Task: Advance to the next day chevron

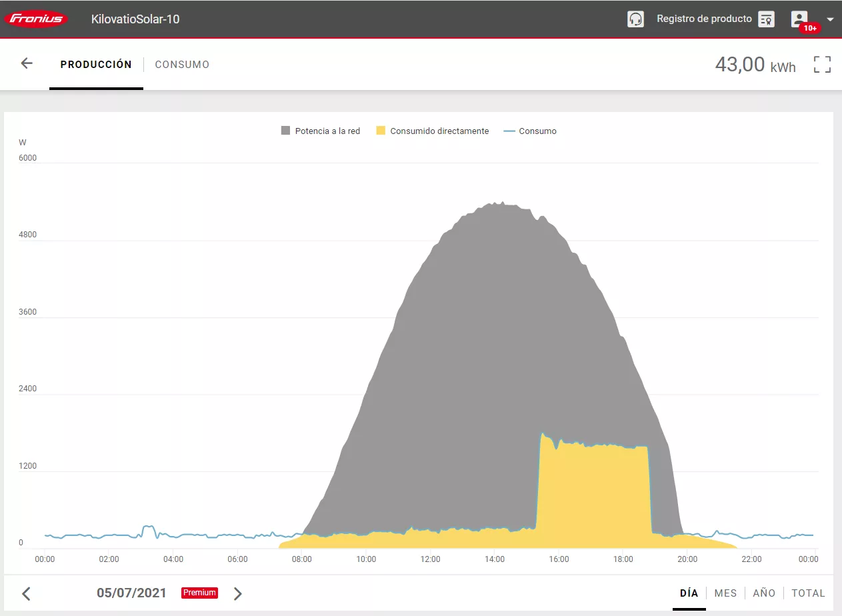Action: pyautogui.click(x=238, y=593)
